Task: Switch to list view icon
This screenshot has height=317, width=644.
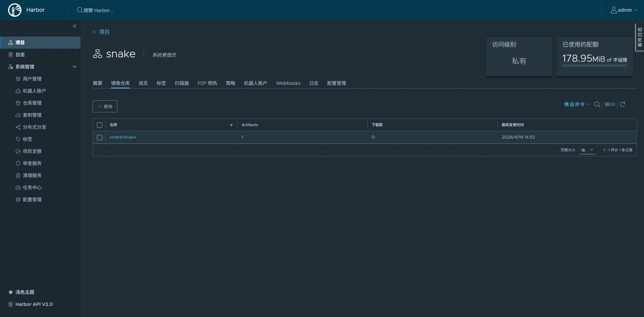Action: coord(612,104)
